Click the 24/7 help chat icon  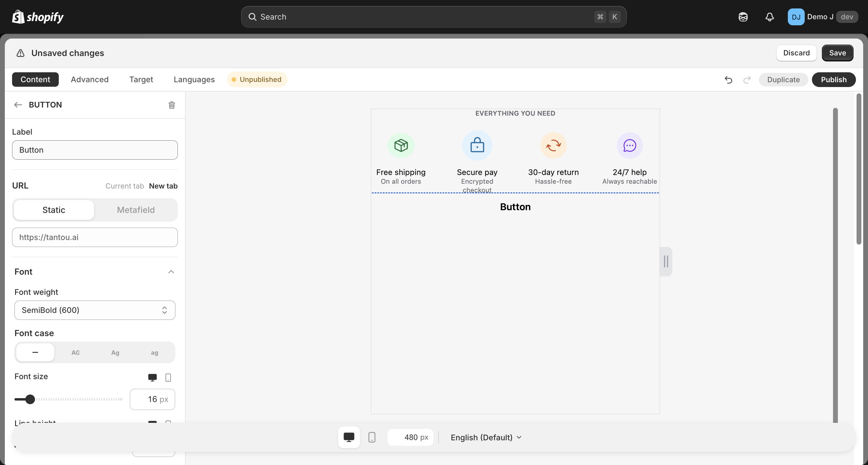[629, 145]
